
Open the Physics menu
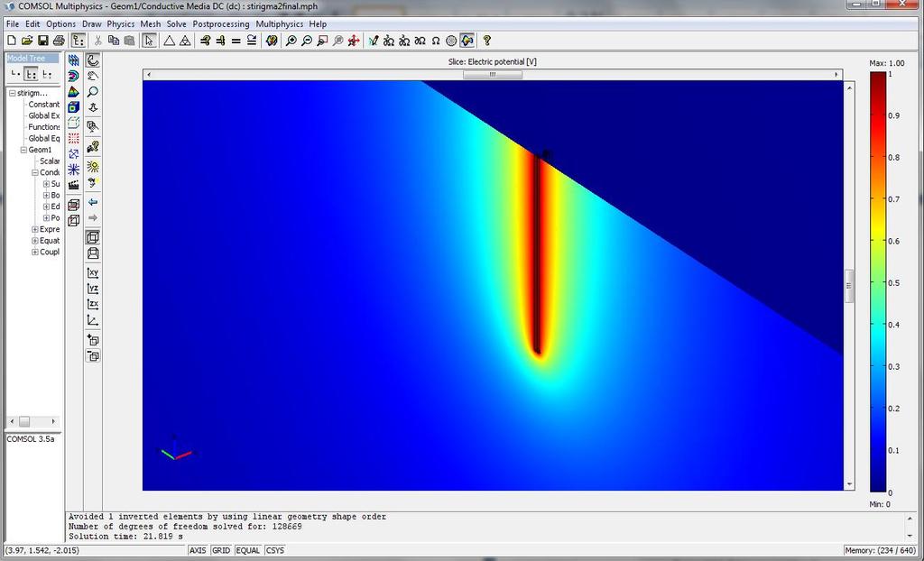[120, 24]
